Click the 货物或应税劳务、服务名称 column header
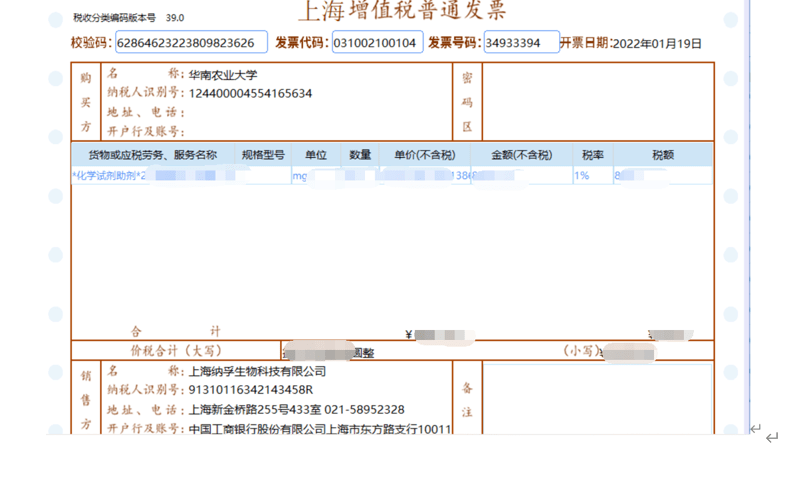 [153, 155]
